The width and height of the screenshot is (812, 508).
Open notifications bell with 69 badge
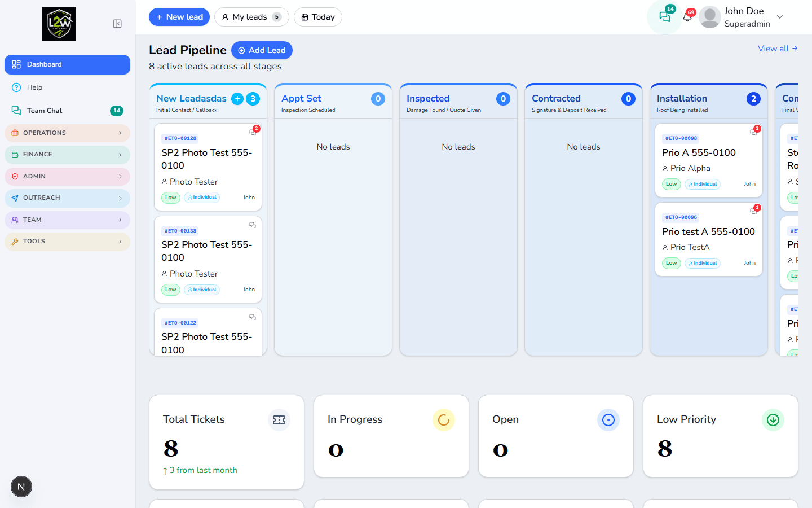[x=687, y=17]
